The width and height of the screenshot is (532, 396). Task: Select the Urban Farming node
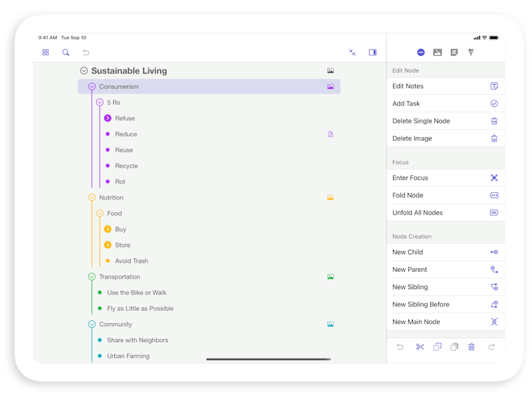128,356
